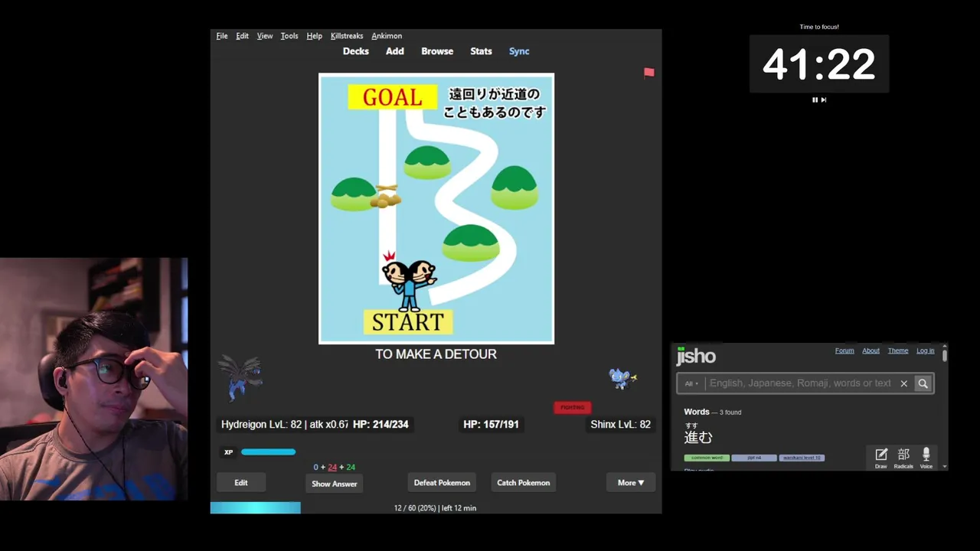The width and height of the screenshot is (980, 551).
Task: Open the Ankimon menu
Action: [387, 36]
